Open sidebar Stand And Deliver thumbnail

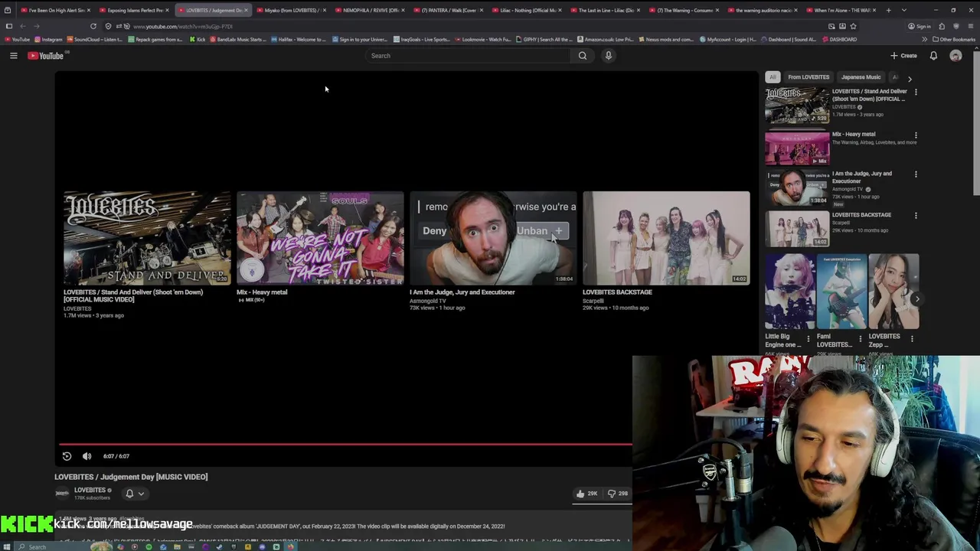click(797, 106)
